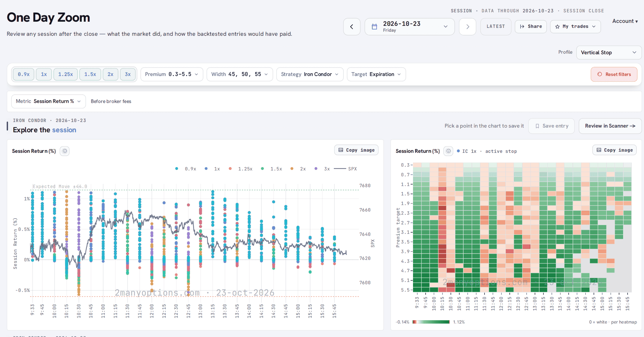Expand the Width 45, 50, 55 filter
This screenshot has height=337, width=644.
239,74
